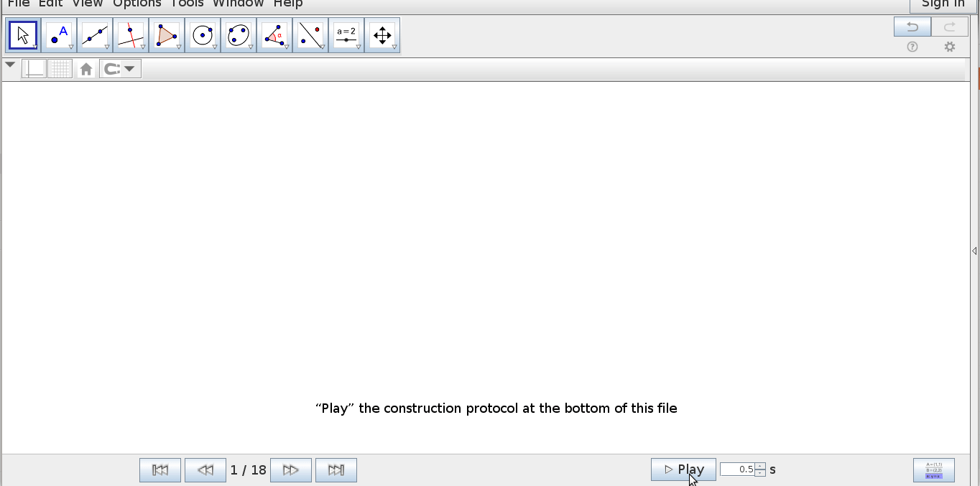Select the Move arrow tool

point(23,35)
